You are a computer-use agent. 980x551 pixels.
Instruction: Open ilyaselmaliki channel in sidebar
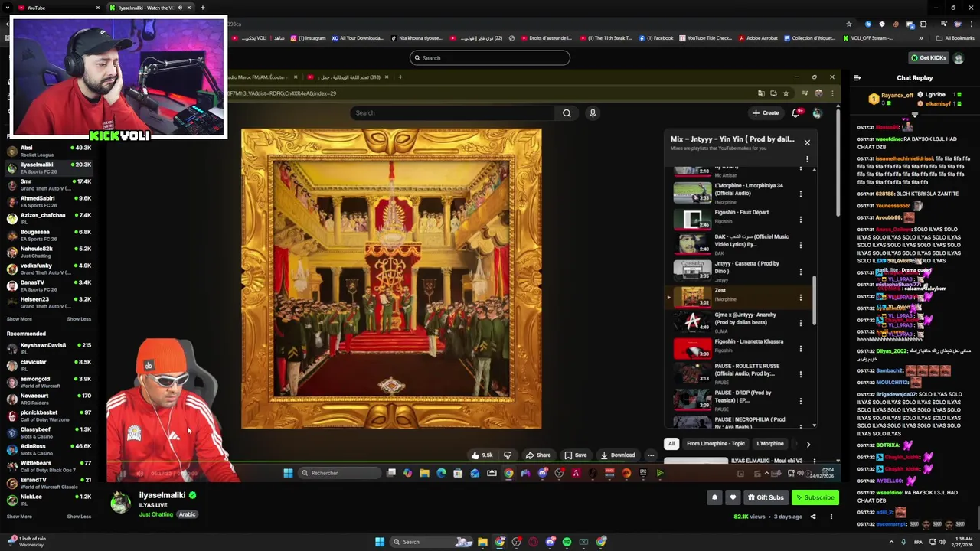point(49,168)
